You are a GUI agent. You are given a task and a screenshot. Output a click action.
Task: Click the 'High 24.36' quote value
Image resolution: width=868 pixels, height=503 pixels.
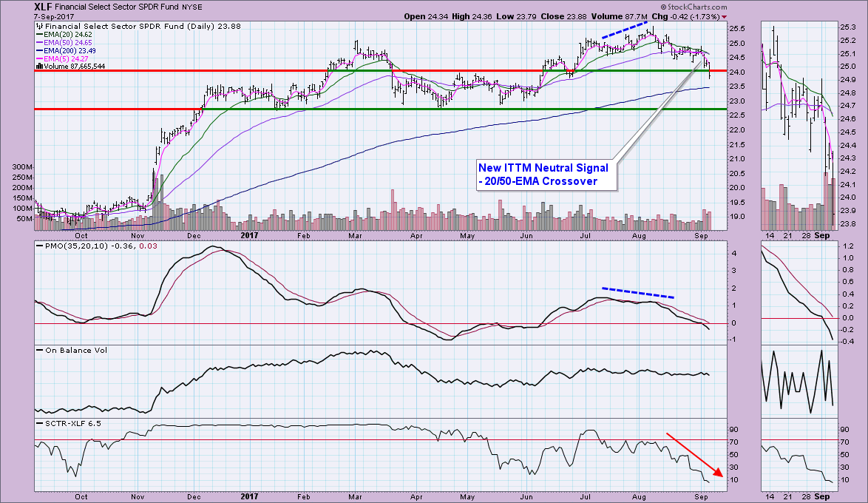[x=472, y=16]
